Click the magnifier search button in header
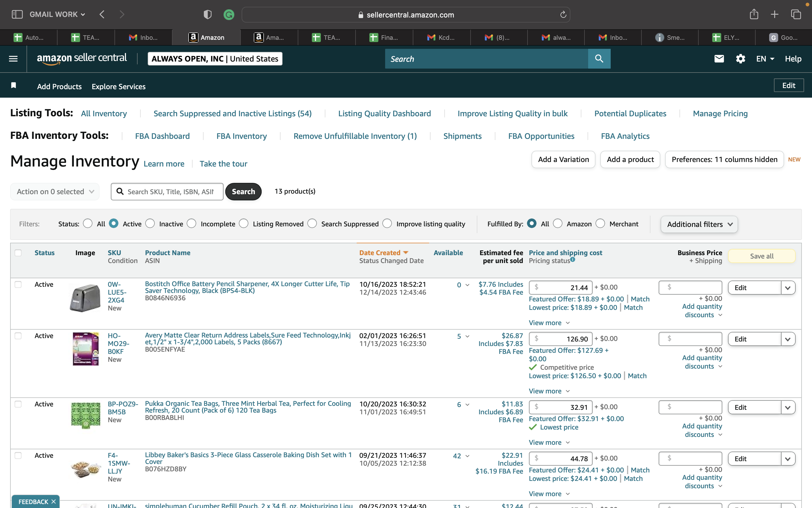 [x=599, y=59]
